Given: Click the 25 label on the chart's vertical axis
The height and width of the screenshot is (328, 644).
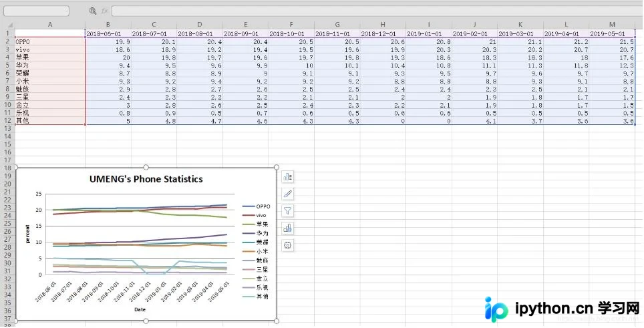Looking at the screenshot, I should pos(39,194).
